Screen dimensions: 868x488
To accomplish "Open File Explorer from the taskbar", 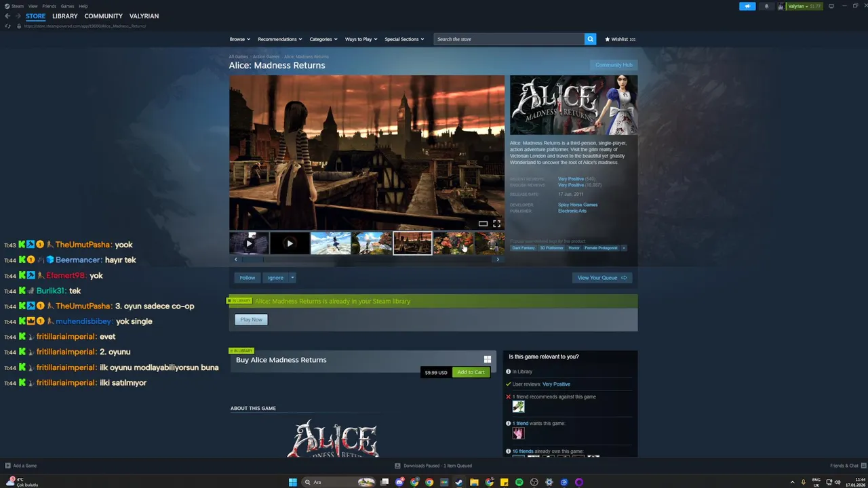I will (x=474, y=483).
